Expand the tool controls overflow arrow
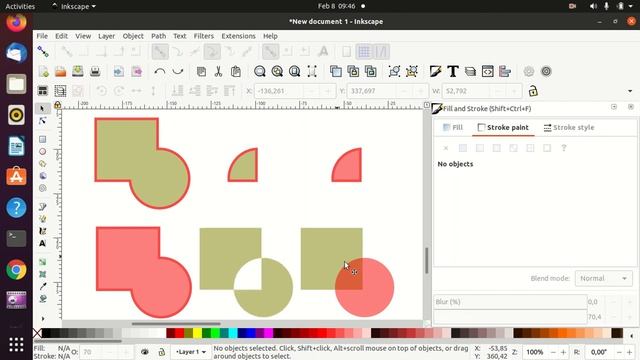The height and width of the screenshot is (360, 640). 630,91
